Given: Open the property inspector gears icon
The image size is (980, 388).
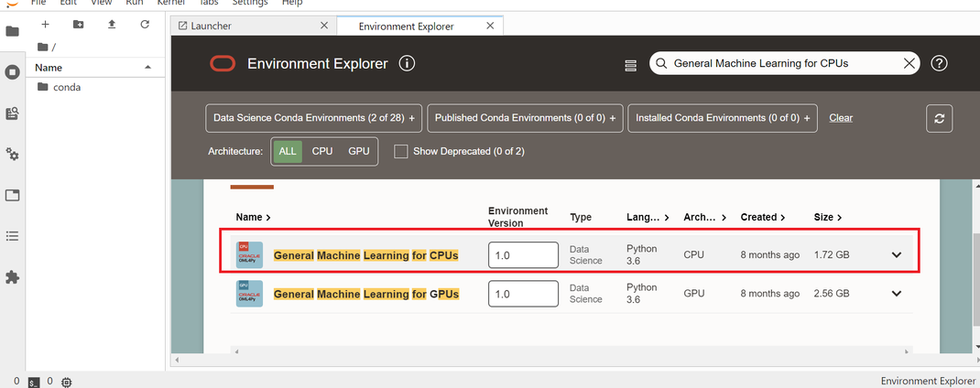Looking at the screenshot, I should tap(13, 155).
